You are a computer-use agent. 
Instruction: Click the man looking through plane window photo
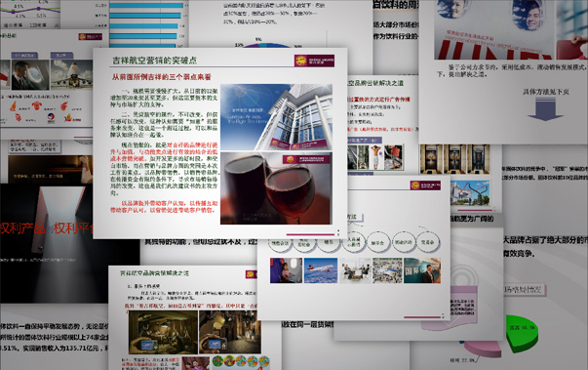30,75
